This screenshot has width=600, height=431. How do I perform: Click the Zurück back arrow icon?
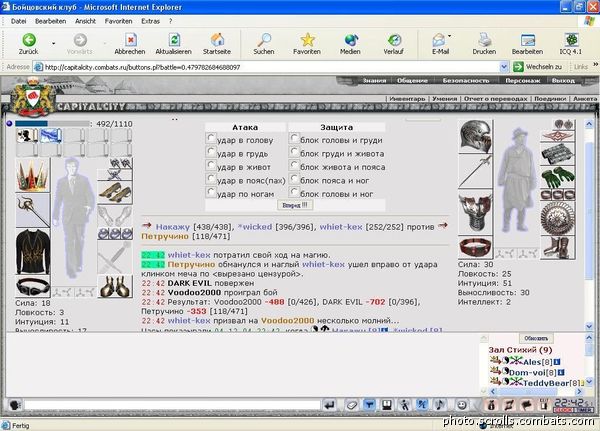coord(29,39)
